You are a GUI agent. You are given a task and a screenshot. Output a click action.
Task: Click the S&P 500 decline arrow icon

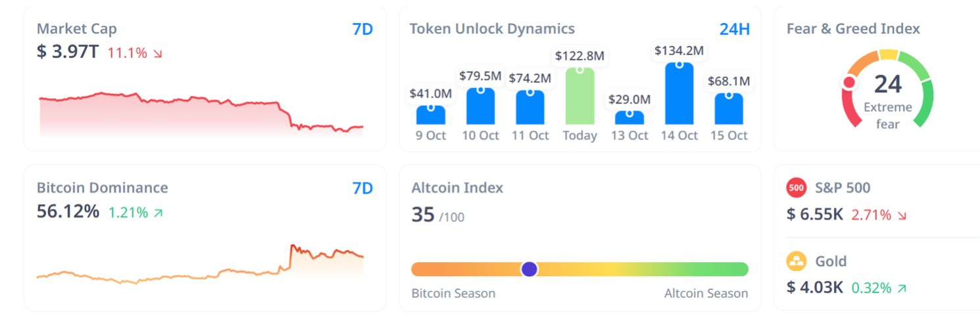[x=902, y=216]
